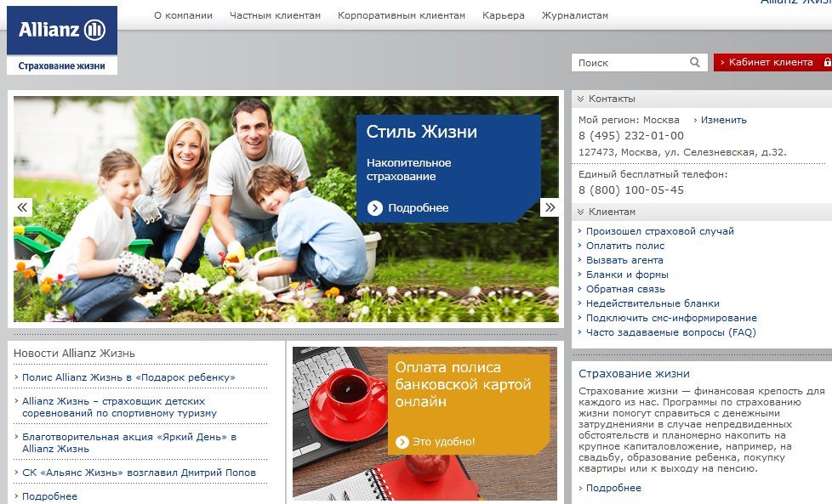Viewport: 832px width, 504px height.
Task: Open Часто задаваемые вопросы (FAQ)
Action: (670, 332)
